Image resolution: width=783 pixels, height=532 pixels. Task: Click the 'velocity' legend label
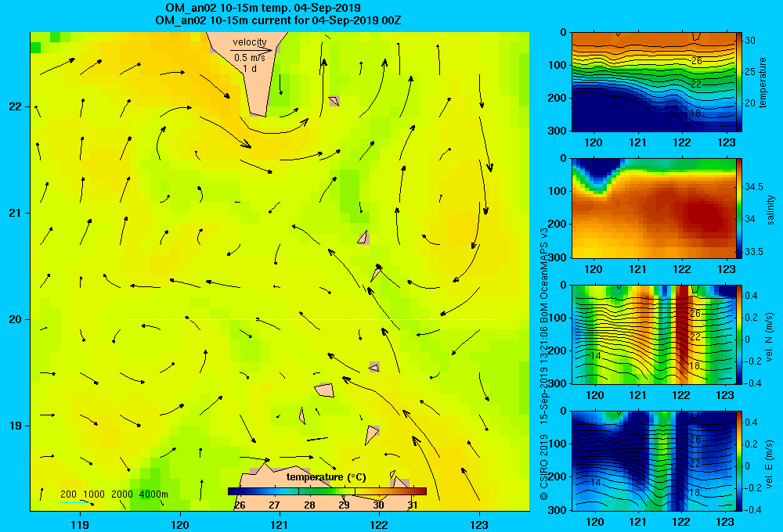click(249, 42)
